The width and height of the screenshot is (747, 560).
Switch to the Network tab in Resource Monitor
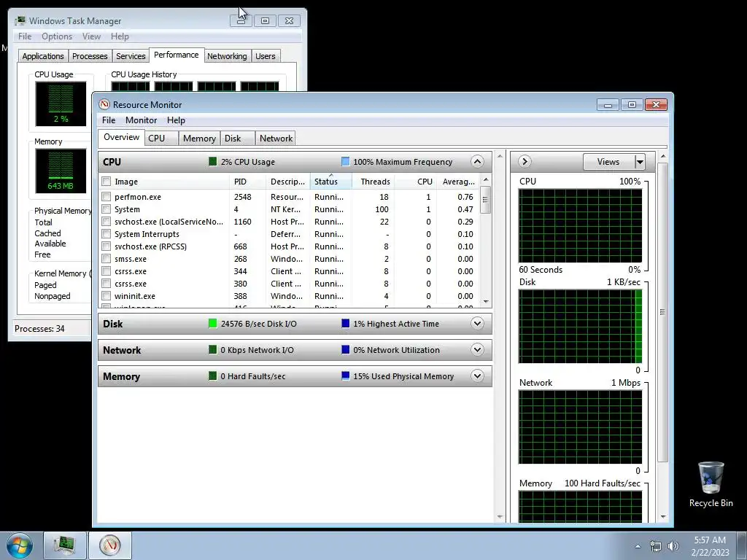pos(275,138)
